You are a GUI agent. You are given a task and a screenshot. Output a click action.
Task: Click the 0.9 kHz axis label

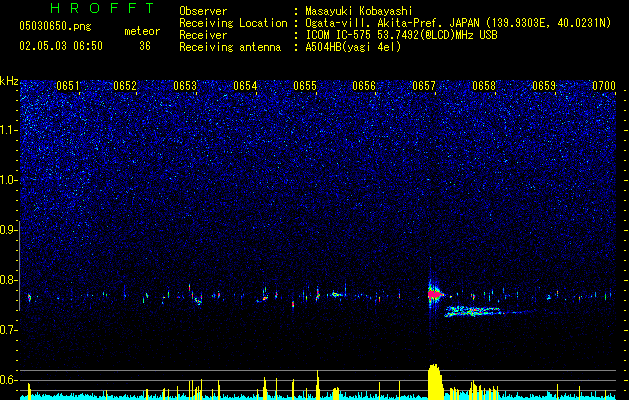[x=8, y=230]
